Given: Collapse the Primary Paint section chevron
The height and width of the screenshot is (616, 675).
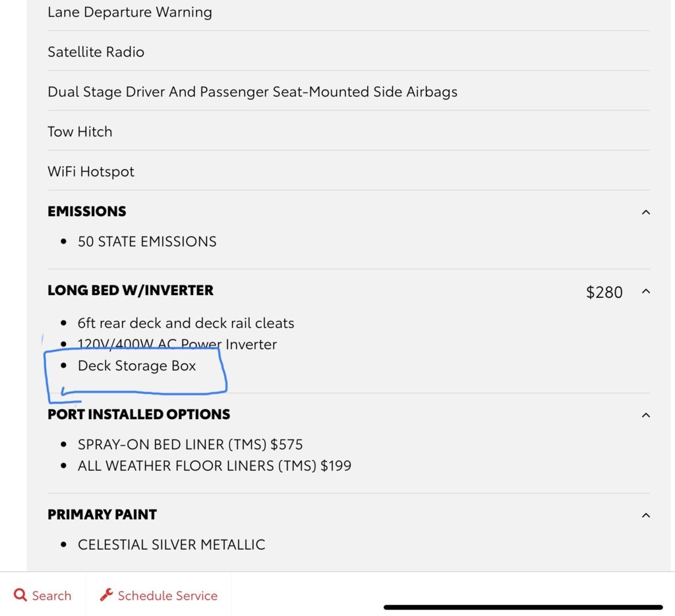Looking at the screenshot, I should coord(646,515).
